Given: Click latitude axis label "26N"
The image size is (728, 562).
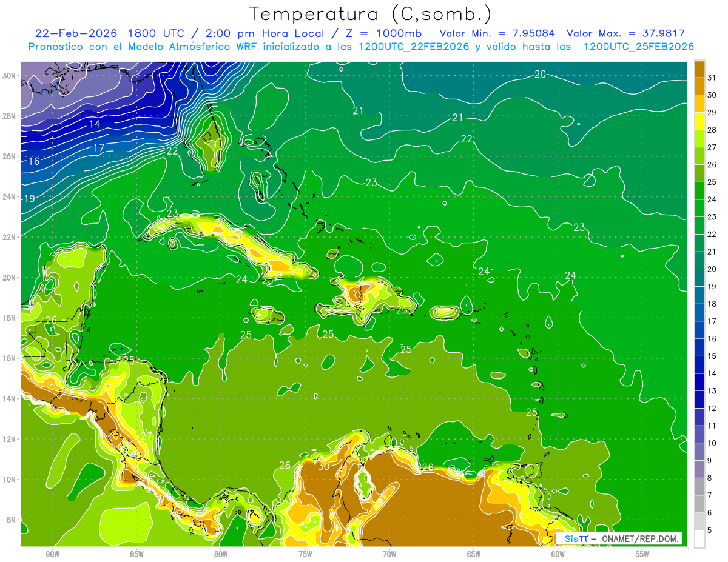Looking at the screenshot, I should tap(10, 156).
